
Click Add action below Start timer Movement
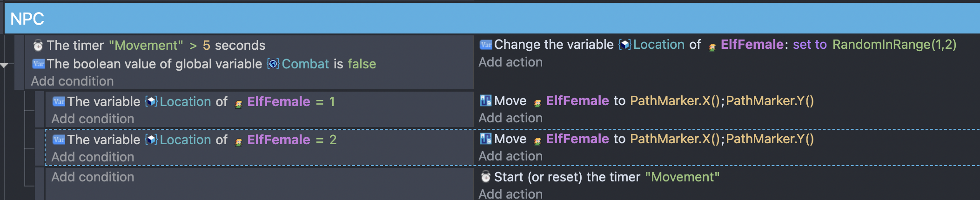(x=510, y=193)
